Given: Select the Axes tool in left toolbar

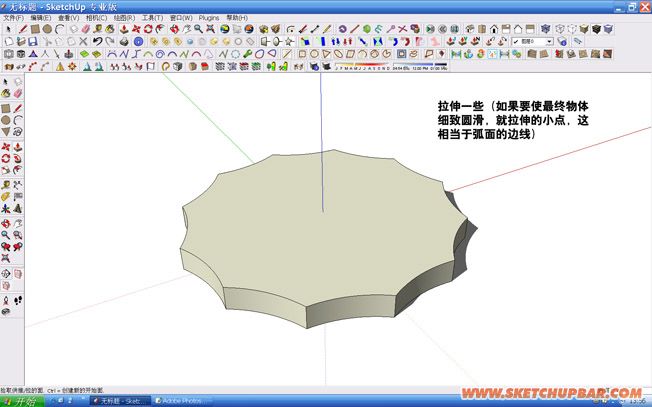Looking at the screenshot, I should [x=6, y=209].
